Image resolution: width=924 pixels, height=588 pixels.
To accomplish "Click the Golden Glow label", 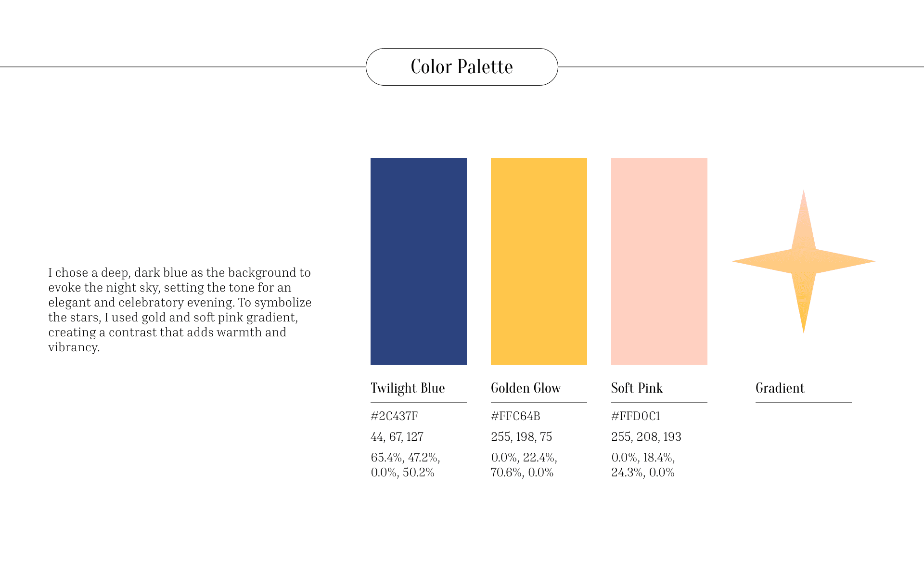I will point(526,388).
